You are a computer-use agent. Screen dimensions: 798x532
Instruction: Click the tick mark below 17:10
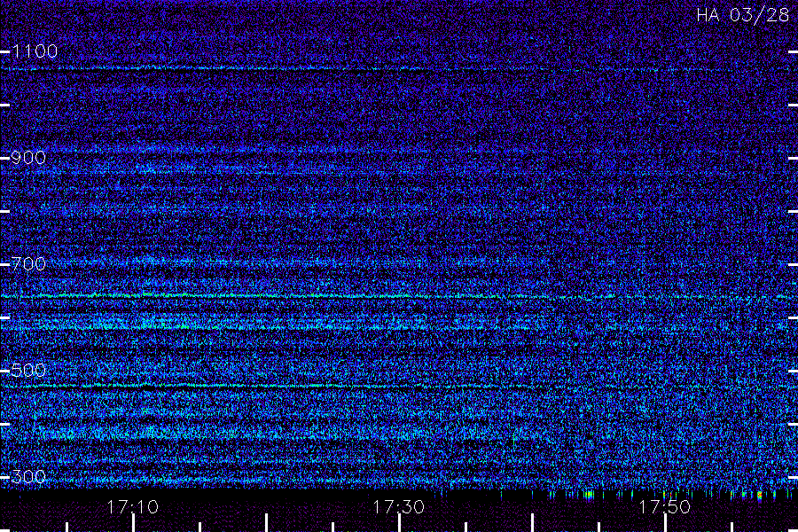click(133, 523)
